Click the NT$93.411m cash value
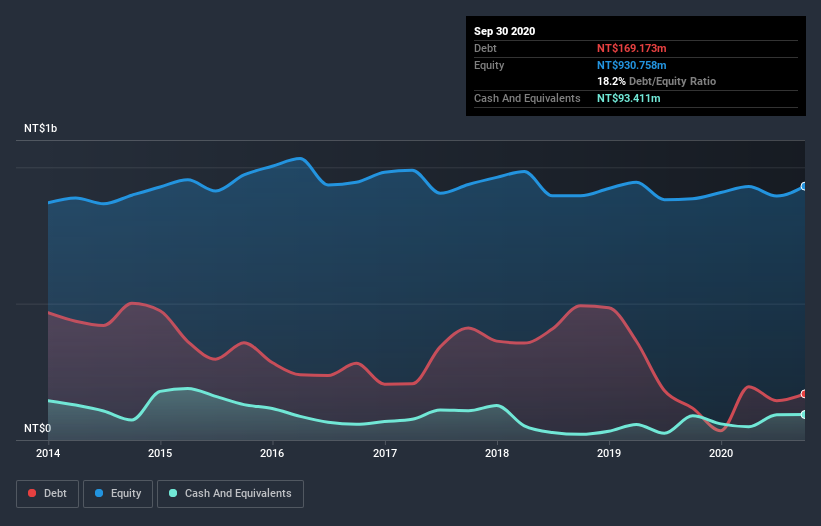Image resolution: width=821 pixels, height=526 pixels. [628, 98]
